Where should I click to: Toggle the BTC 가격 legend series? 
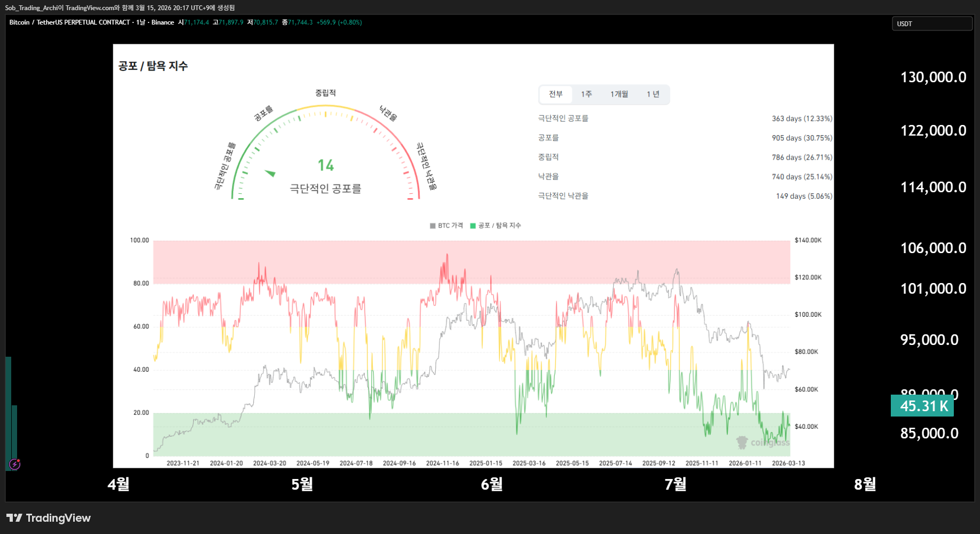(446, 226)
